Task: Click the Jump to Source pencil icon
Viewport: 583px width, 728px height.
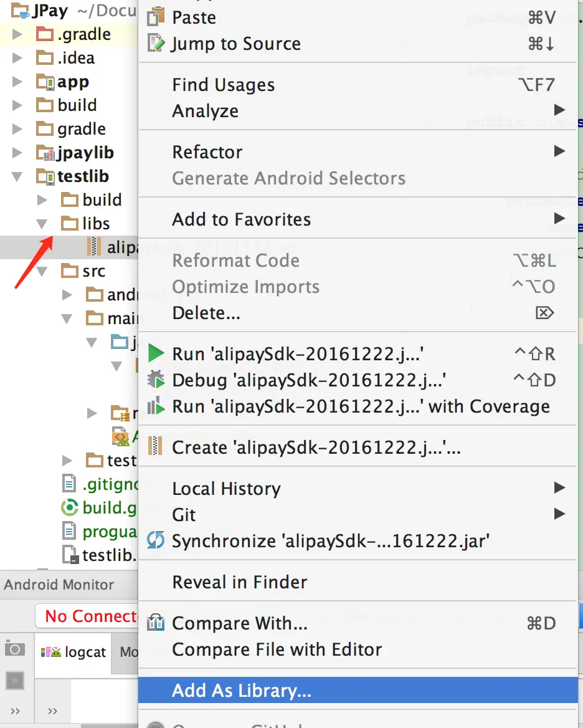Action: (156, 43)
